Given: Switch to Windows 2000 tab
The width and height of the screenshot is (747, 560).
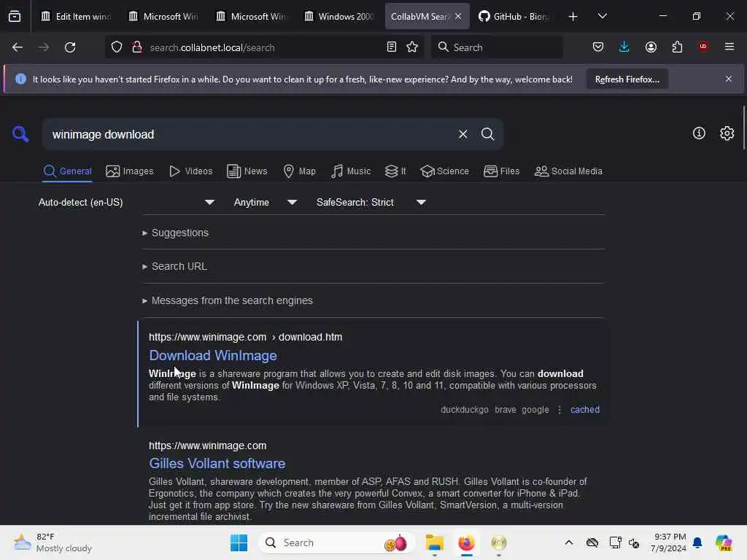Looking at the screenshot, I should pyautogui.click(x=338, y=16).
